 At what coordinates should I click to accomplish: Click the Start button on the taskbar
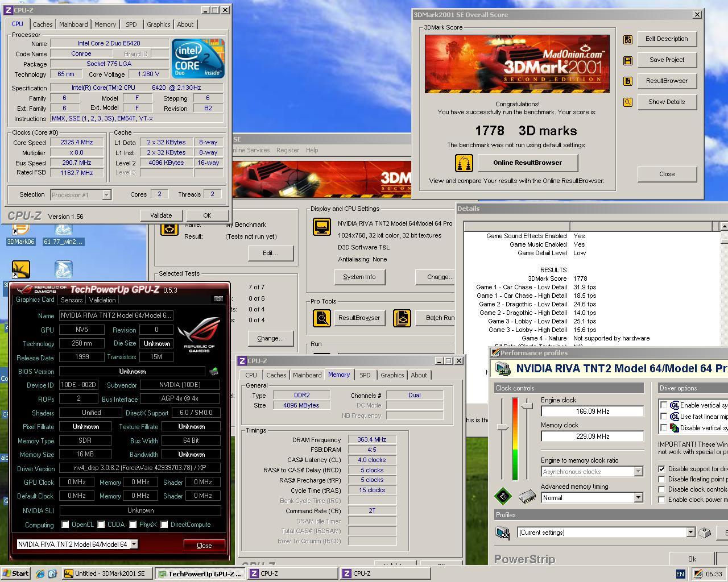coord(16,573)
